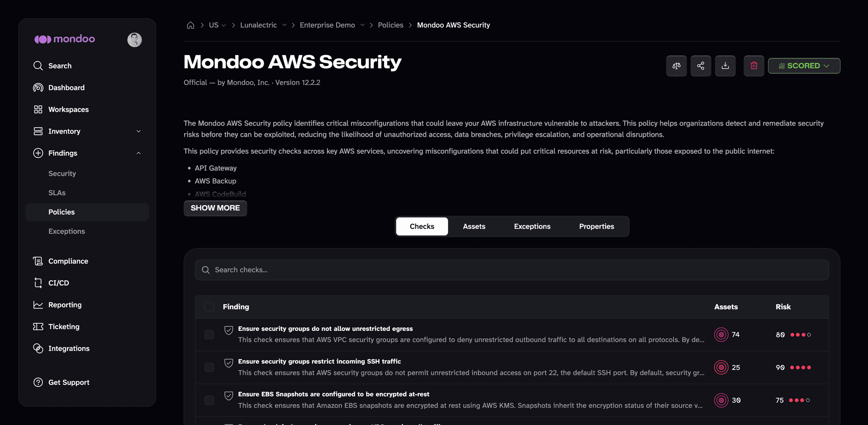
Task: Open the user avatar in sidebar
Action: (134, 39)
